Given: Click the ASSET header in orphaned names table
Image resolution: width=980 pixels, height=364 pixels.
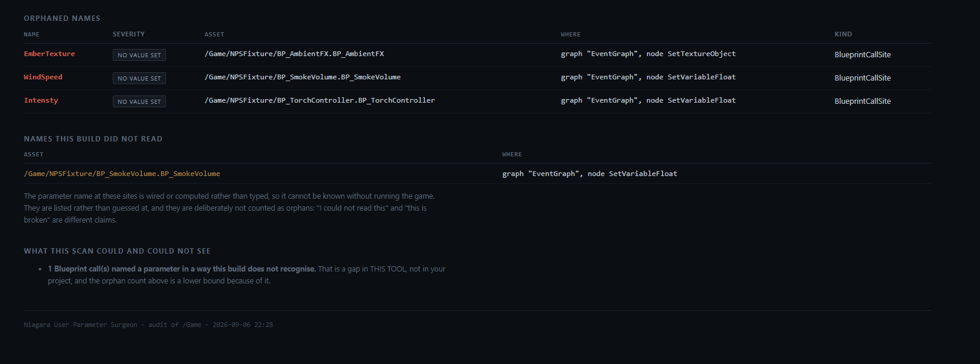Looking at the screenshot, I should pyautogui.click(x=214, y=35).
